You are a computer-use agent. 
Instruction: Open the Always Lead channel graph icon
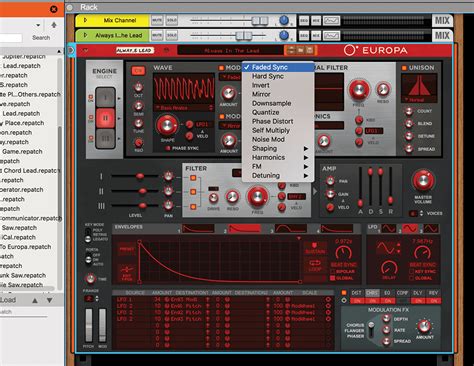pos(332,35)
